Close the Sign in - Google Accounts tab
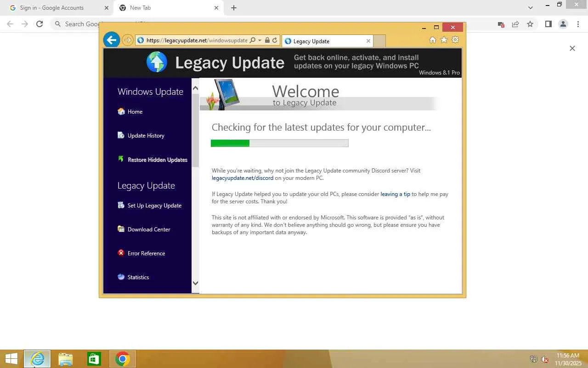Viewport: 588px width, 368px height. 107,8
